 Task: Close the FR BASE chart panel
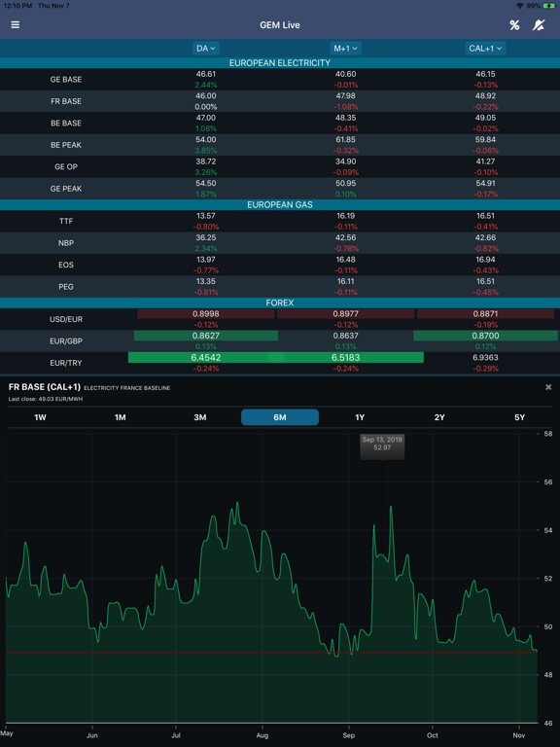(548, 387)
